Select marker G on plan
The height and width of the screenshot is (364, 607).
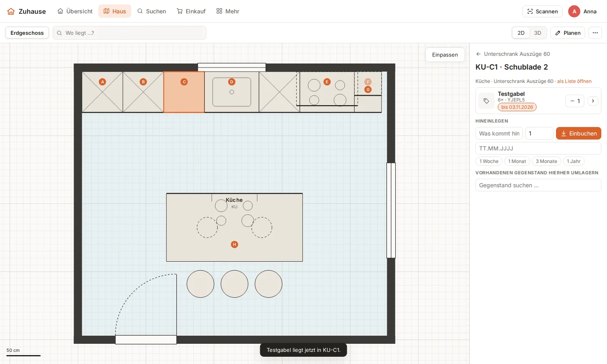[368, 89]
